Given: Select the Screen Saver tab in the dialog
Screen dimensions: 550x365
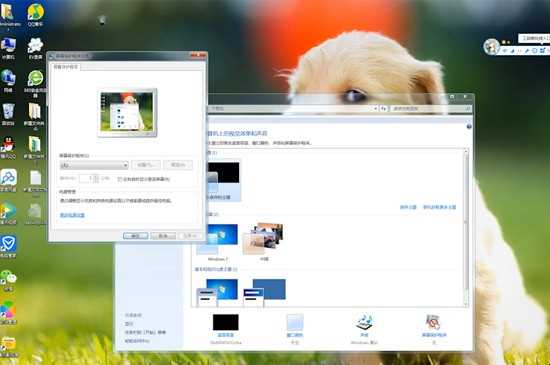Looking at the screenshot, I should (66, 67).
